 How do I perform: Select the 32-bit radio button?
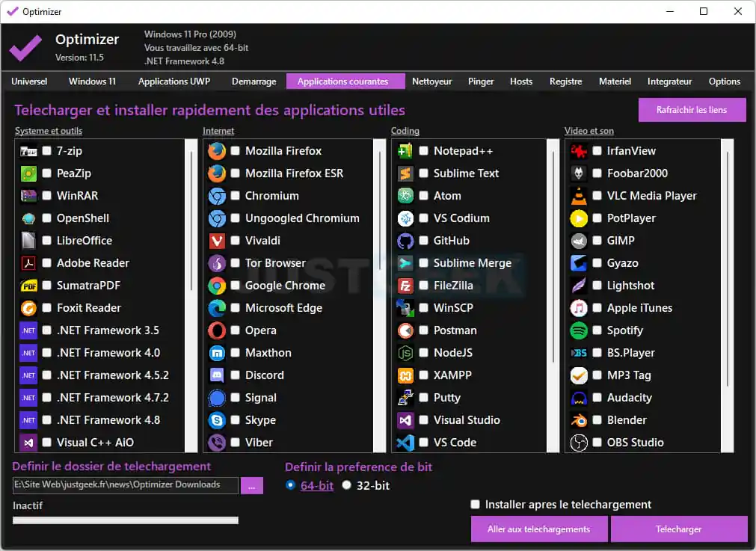[347, 485]
